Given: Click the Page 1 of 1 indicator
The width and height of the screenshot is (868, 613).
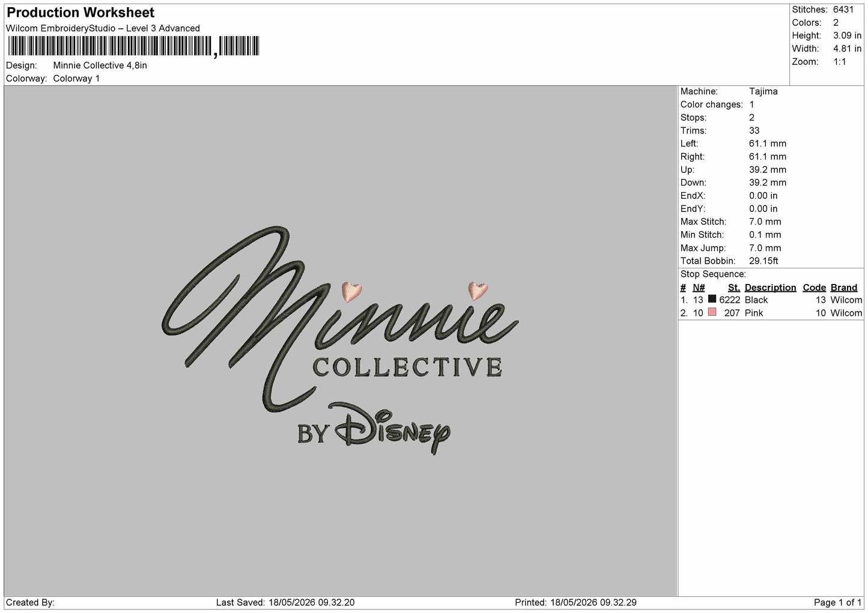Looking at the screenshot, I should click(837, 603).
